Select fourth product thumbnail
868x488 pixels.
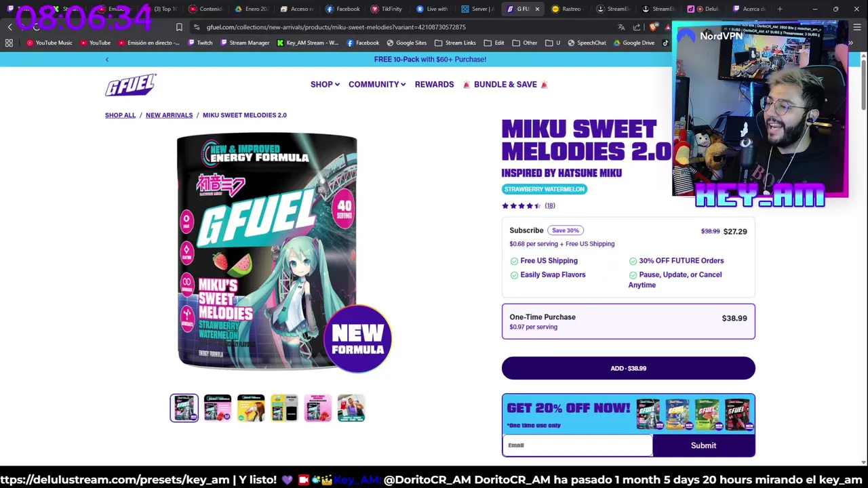click(x=284, y=408)
